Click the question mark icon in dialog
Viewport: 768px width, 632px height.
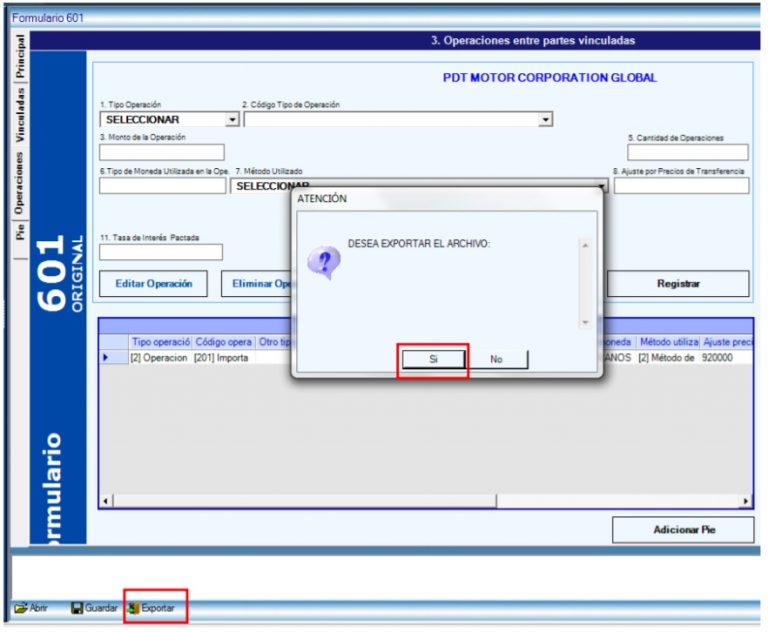pos(323,262)
